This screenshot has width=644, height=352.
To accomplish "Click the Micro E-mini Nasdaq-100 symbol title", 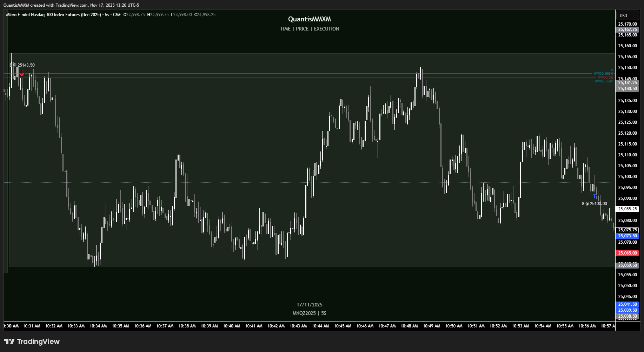I will (53, 15).
